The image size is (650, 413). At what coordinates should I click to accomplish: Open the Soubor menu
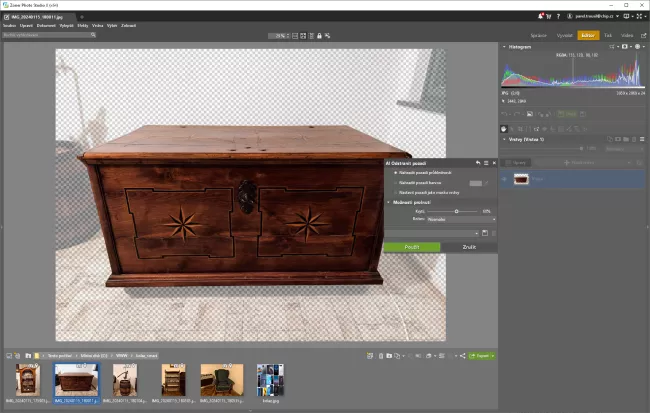pos(8,25)
